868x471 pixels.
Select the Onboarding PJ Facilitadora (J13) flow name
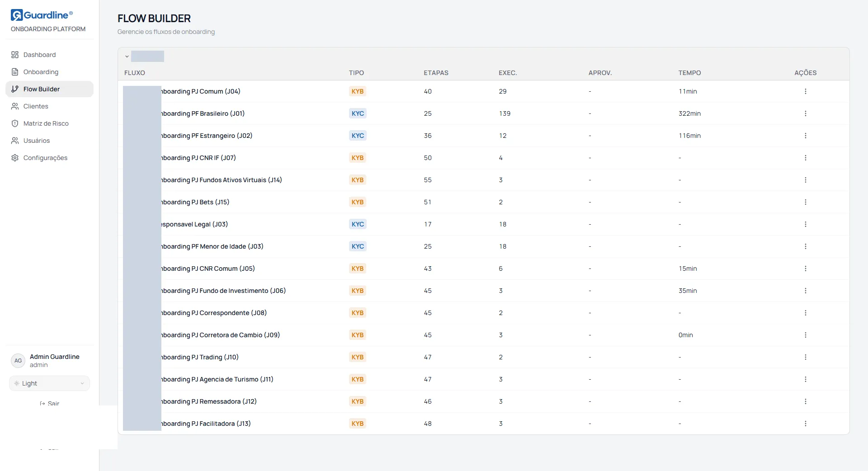[206, 424]
